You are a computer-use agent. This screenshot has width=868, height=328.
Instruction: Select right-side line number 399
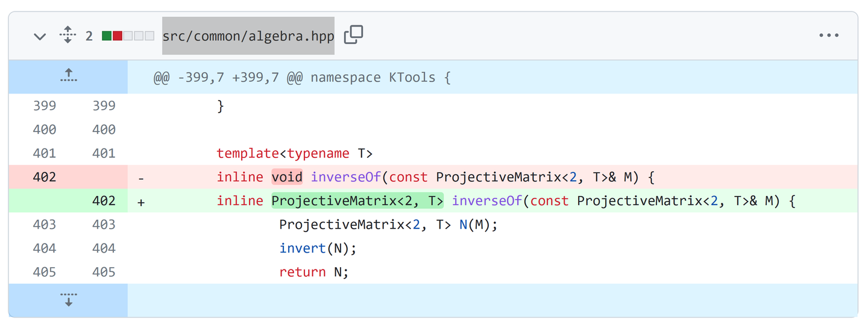(104, 106)
